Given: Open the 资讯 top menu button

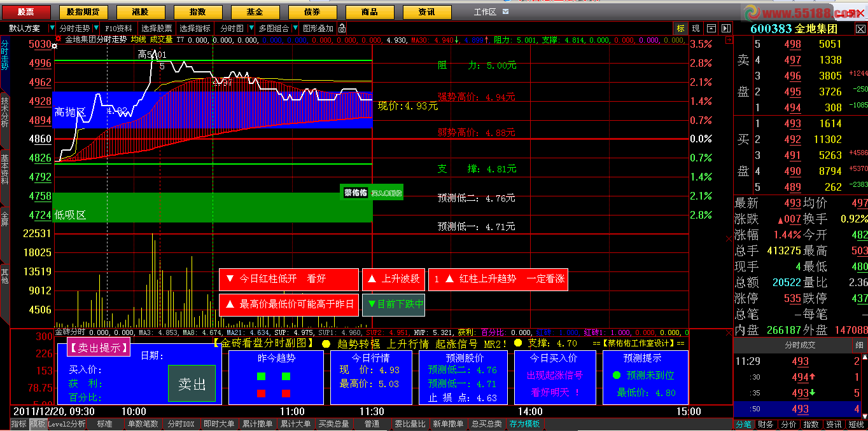Looking at the screenshot, I should coord(427,12).
